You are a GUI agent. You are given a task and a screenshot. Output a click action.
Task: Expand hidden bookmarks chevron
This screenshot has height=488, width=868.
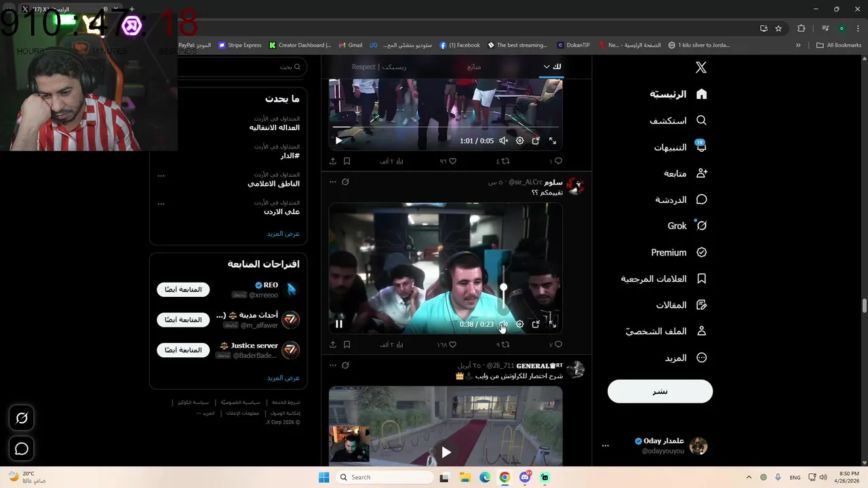coord(798,45)
